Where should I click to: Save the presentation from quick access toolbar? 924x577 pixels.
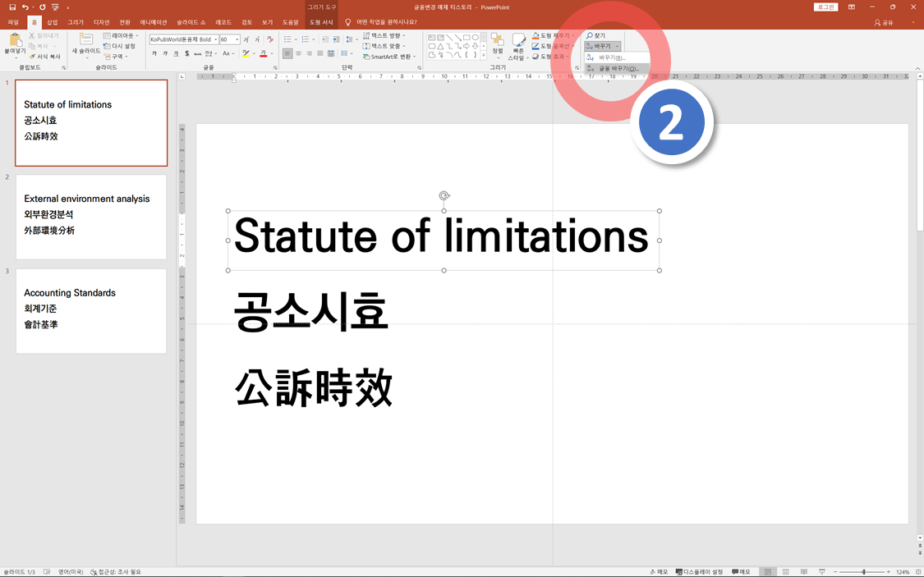pyautogui.click(x=12, y=7)
